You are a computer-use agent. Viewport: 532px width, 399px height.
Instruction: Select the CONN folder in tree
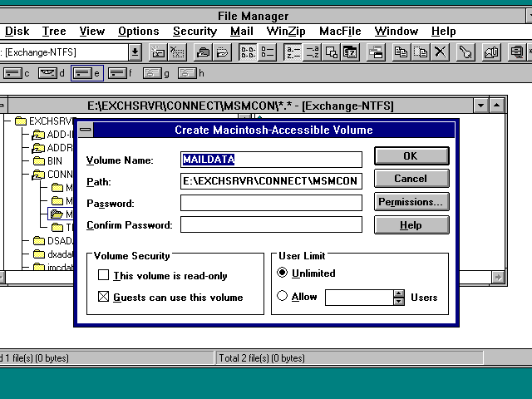[52, 175]
